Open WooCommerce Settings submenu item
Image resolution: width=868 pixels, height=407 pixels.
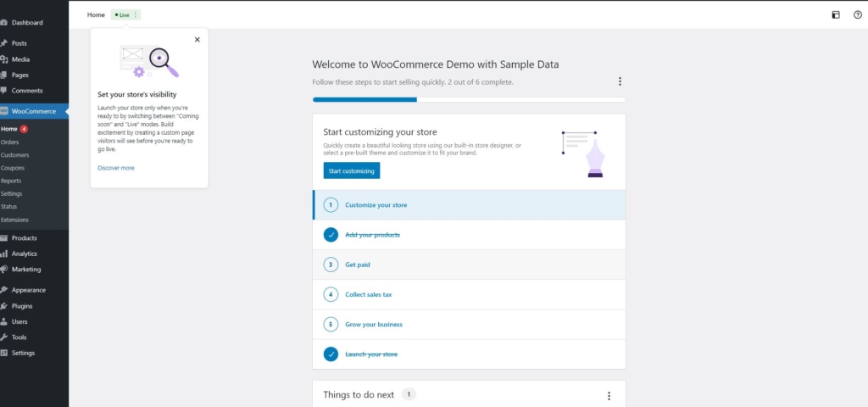coord(12,194)
